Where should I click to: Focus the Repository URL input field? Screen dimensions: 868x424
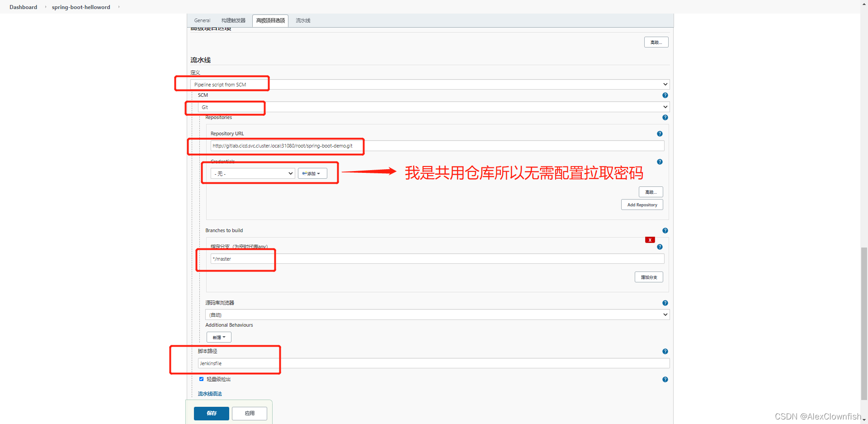pyautogui.click(x=437, y=146)
